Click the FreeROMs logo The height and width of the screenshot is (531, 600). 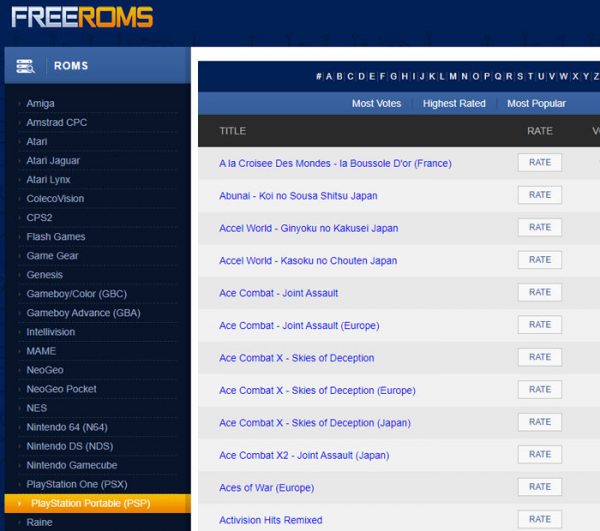pyautogui.click(x=82, y=17)
